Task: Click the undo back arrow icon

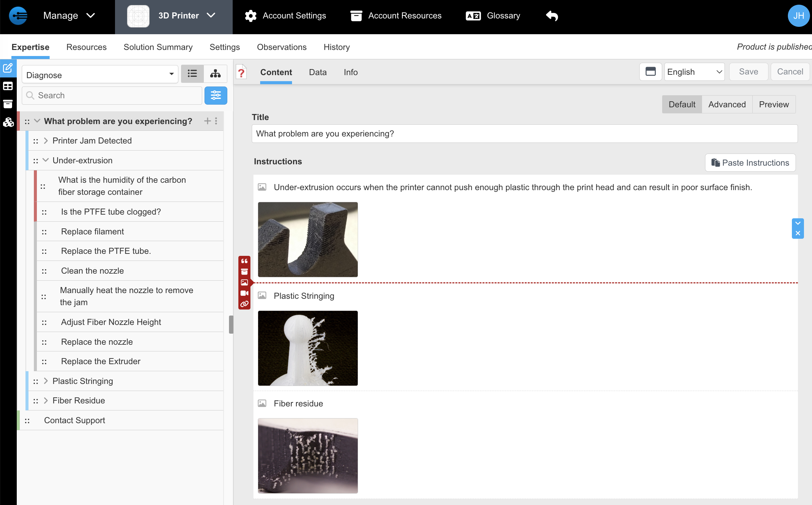Action: [552, 16]
